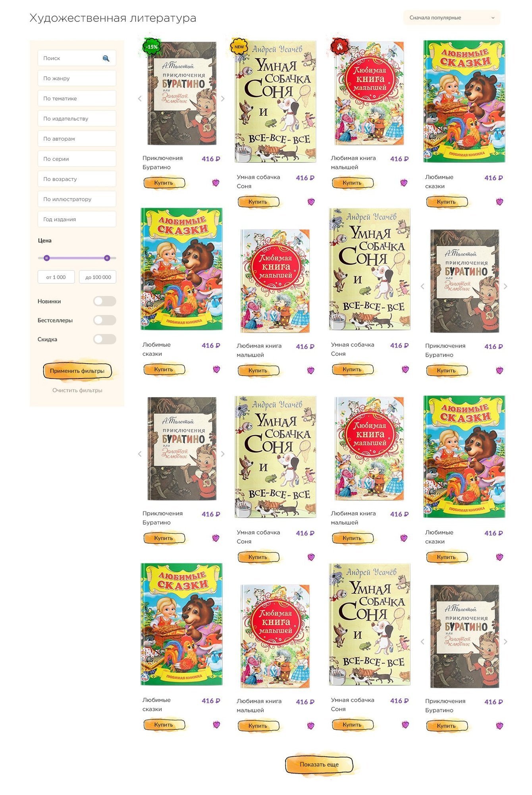
Task: Open the Сначала популярные sort dropdown
Action: pyautogui.click(x=452, y=18)
